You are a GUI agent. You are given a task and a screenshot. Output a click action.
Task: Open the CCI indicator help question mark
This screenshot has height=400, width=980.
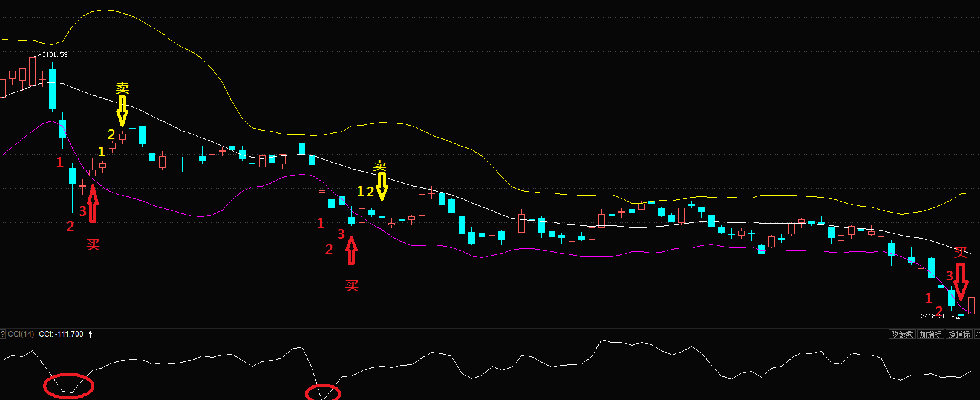click(2, 334)
